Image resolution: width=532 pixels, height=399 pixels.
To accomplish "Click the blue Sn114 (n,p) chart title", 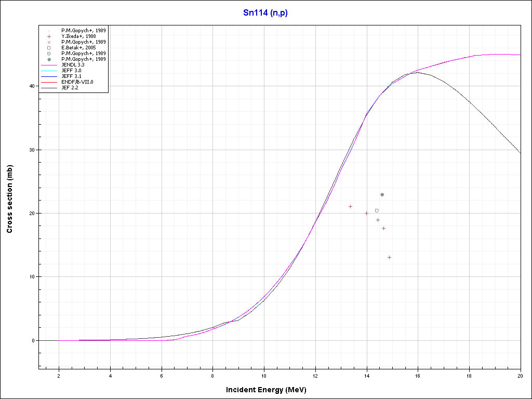I will (x=265, y=13).
